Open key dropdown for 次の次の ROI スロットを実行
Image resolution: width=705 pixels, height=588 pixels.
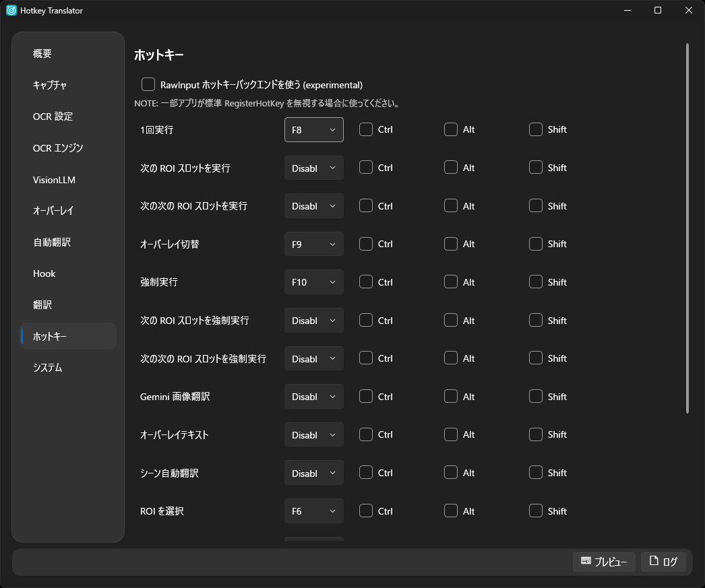coord(314,206)
